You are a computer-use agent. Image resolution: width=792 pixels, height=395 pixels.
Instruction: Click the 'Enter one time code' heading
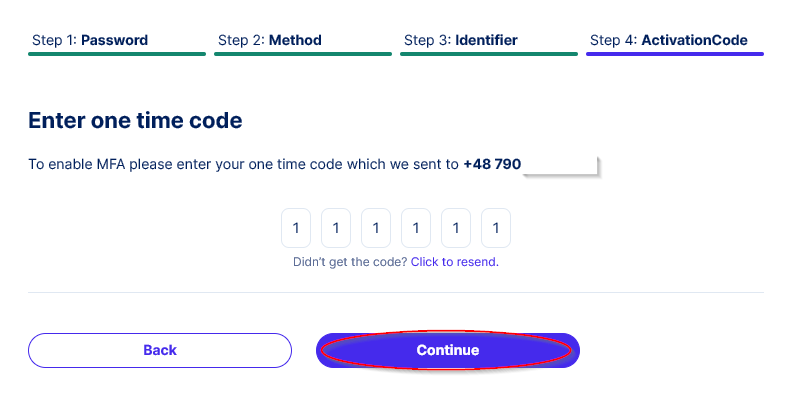click(x=135, y=121)
